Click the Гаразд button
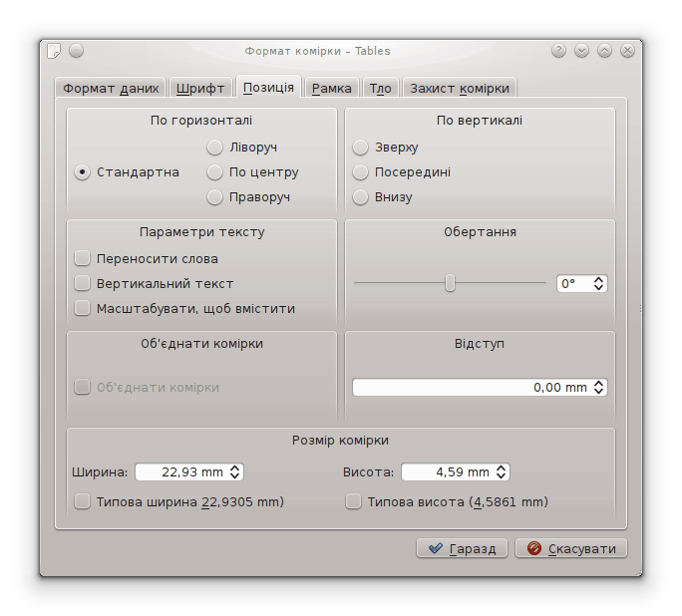Image resolution: width=682 pixels, height=616 pixels. pos(463,548)
